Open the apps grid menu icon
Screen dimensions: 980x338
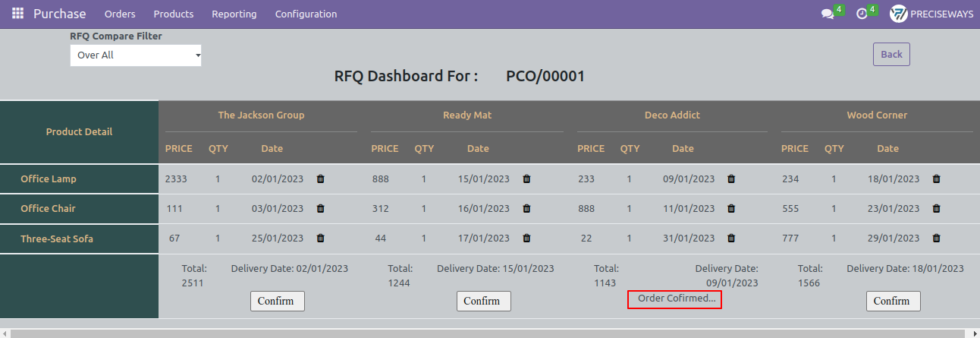coord(17,14)
